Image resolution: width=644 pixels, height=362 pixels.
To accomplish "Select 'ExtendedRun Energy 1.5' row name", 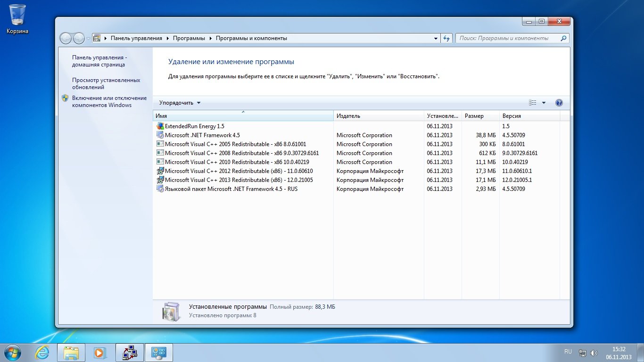I will [195, 126].
